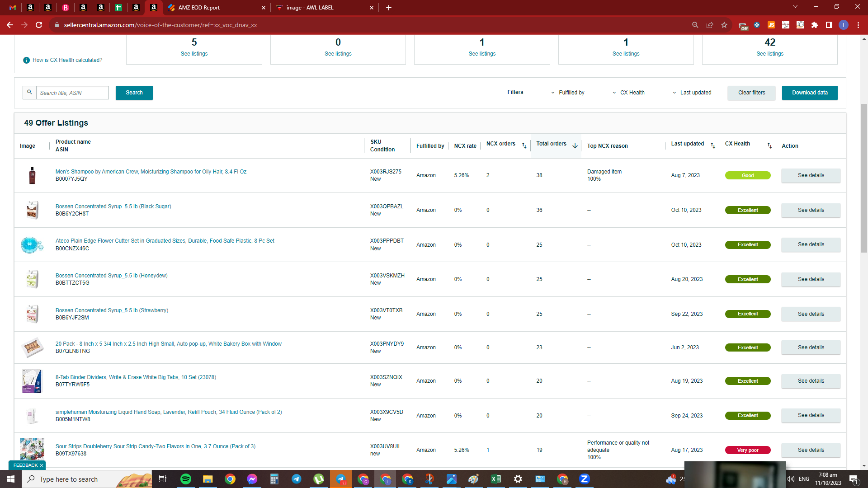Screen dimensions: 868x488
Task: Click the teal Search button
Action: [134, 93]
